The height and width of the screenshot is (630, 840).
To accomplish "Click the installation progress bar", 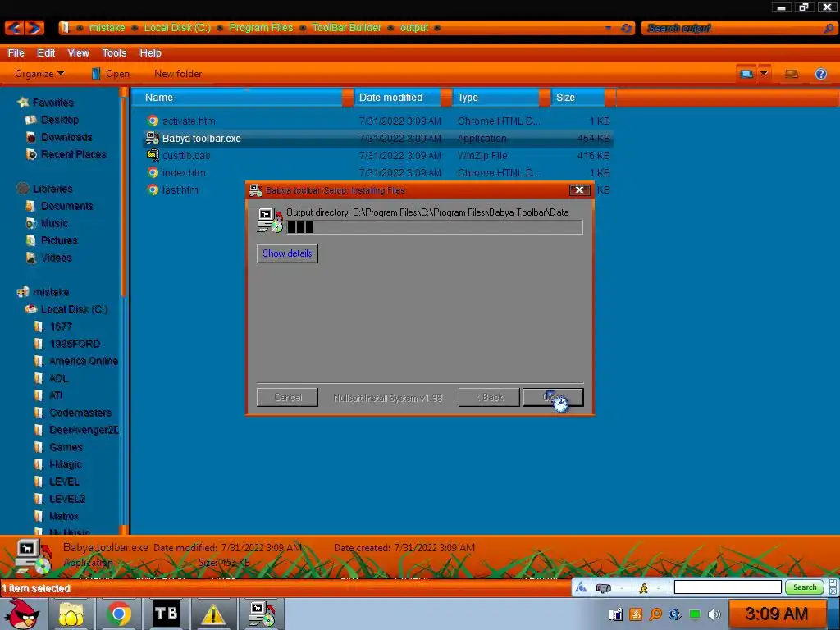I will 435,227.
